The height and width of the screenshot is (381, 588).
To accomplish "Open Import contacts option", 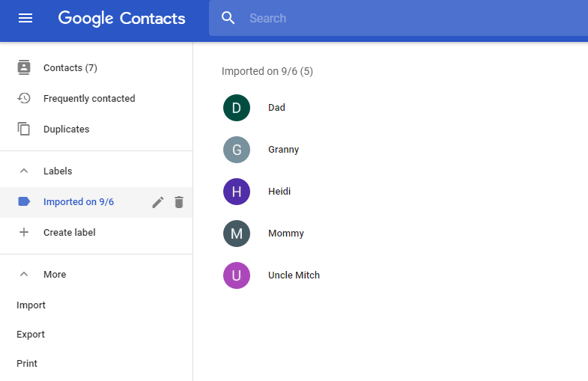I will coord(31,305).
